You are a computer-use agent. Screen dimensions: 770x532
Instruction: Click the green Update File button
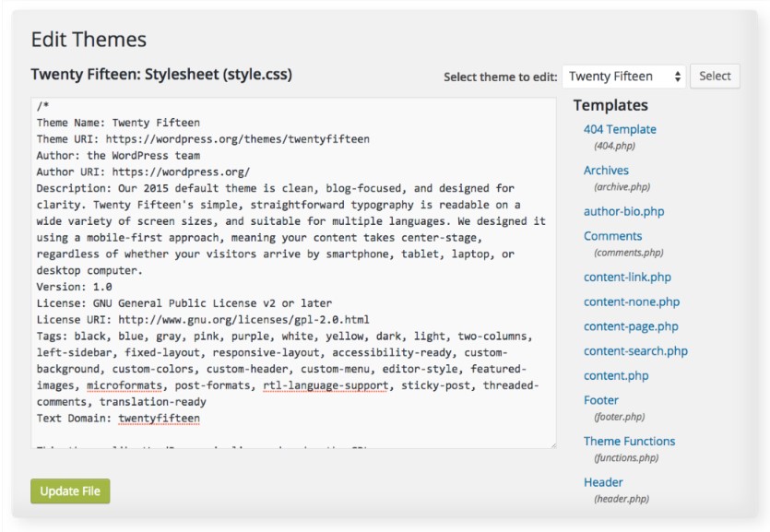(x=70, y=491)
